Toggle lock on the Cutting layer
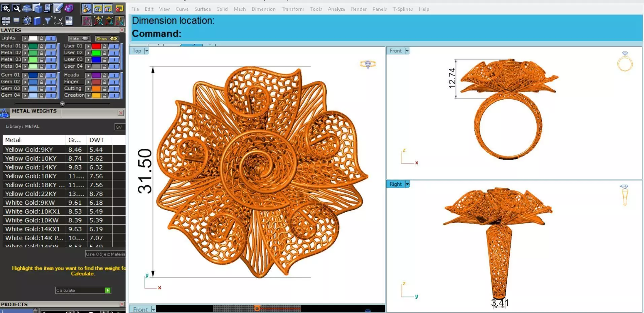 click(105, 89)
